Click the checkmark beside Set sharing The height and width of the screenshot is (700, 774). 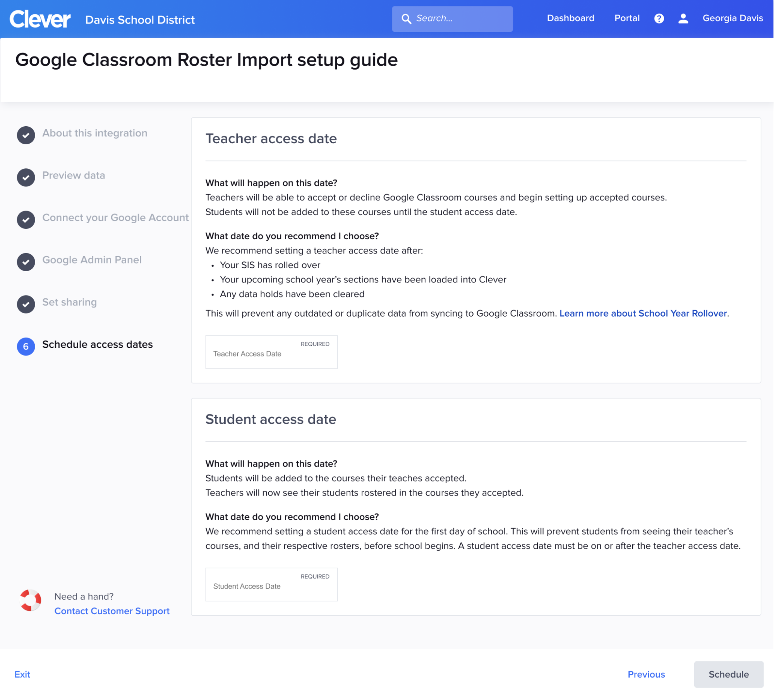[x=26, y=304]
